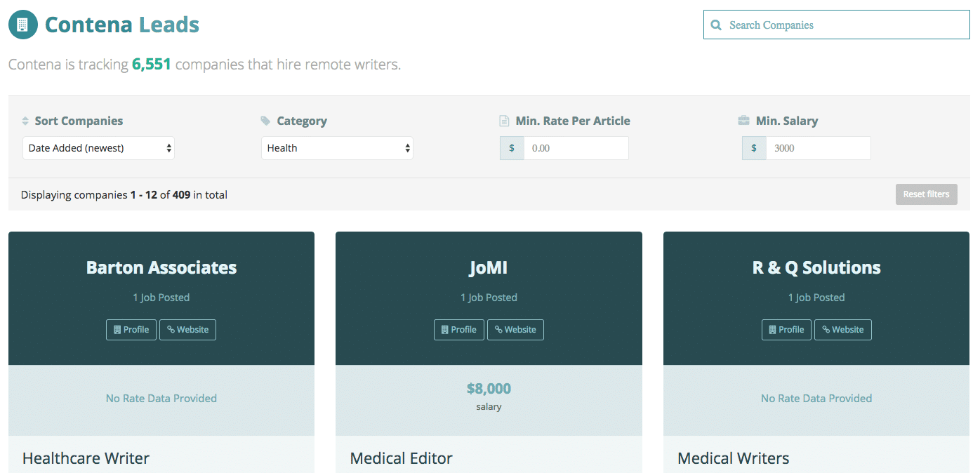Click the Contena building logo icon
Viewport: 980px width, 473px height.
[x=23, y=25]
